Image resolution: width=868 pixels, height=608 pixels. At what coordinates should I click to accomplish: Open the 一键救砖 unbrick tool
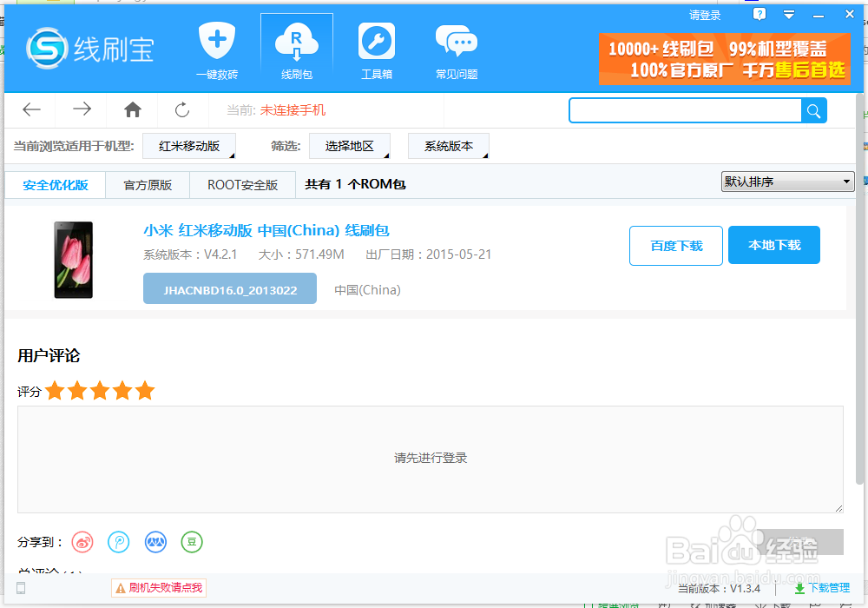click(217, 48)
